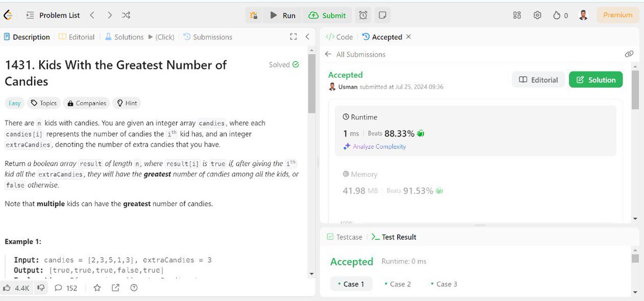Click the green Solution button

(x=596, y=80)
